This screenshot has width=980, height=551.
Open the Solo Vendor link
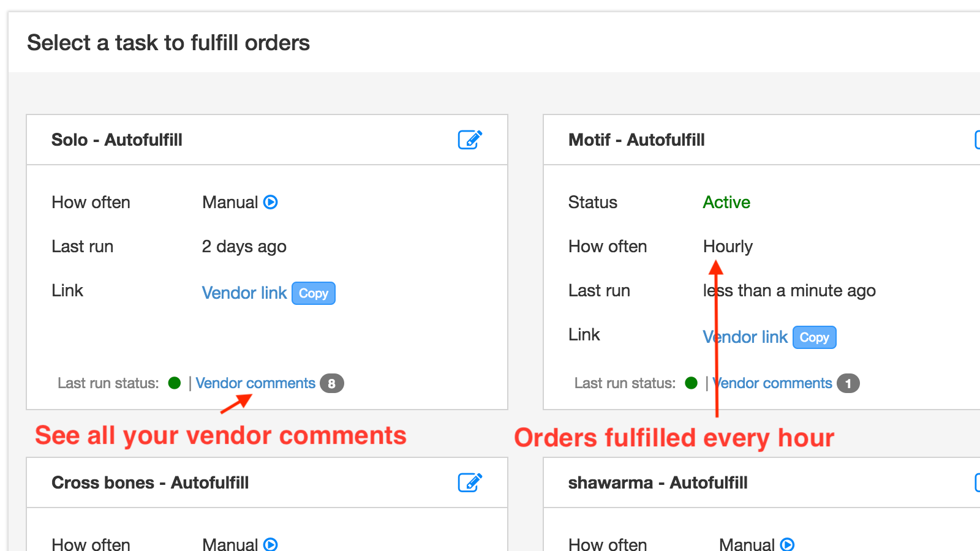pyautogui.click(x=244, y=293)
